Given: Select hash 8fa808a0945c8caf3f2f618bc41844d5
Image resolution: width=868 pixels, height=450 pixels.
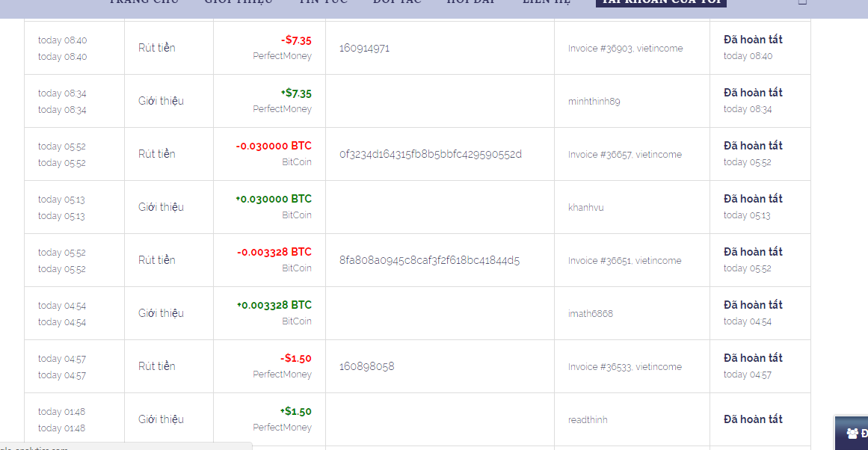Looking at the screenshot, I should (430, 260).
